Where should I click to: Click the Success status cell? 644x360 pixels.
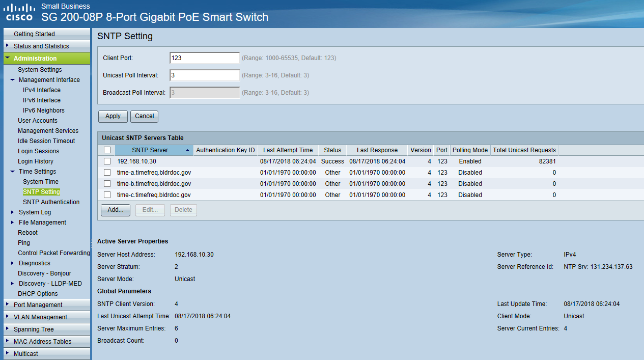[332, 161]
